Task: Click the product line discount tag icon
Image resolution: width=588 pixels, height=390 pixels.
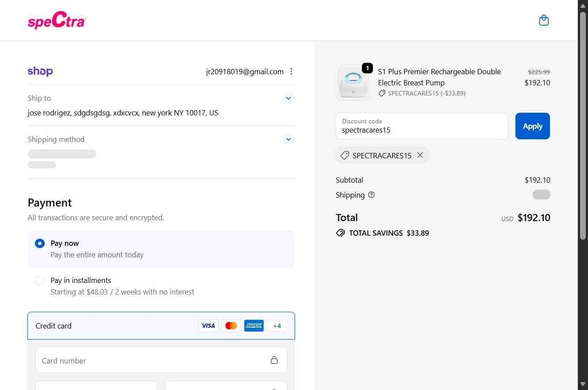Action: pos(382,93)
